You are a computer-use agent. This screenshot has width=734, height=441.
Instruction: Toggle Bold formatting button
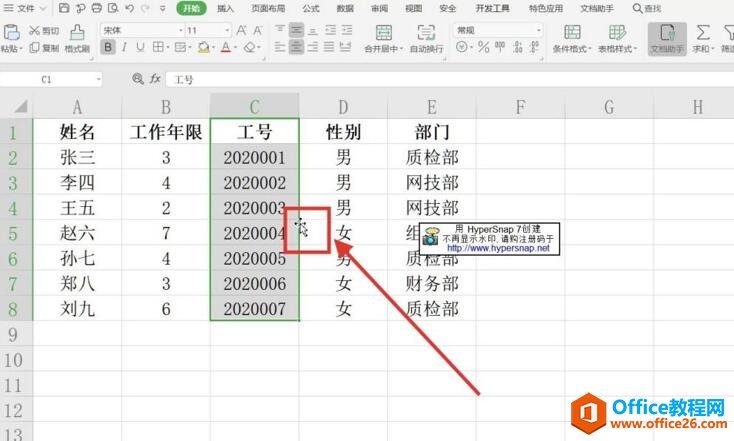[x=108, y=47]
